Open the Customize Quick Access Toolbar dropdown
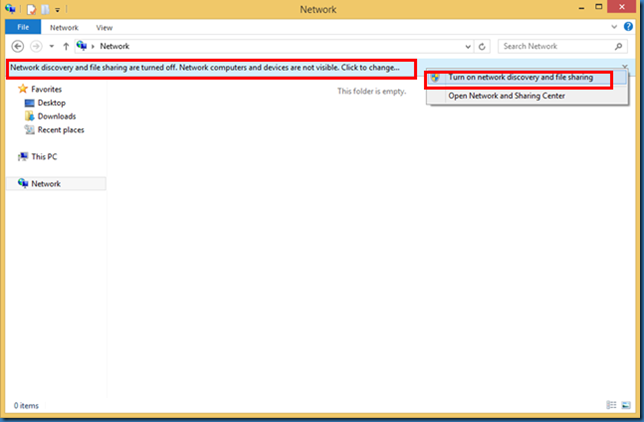The image size is (644, 422). point(58,9)
